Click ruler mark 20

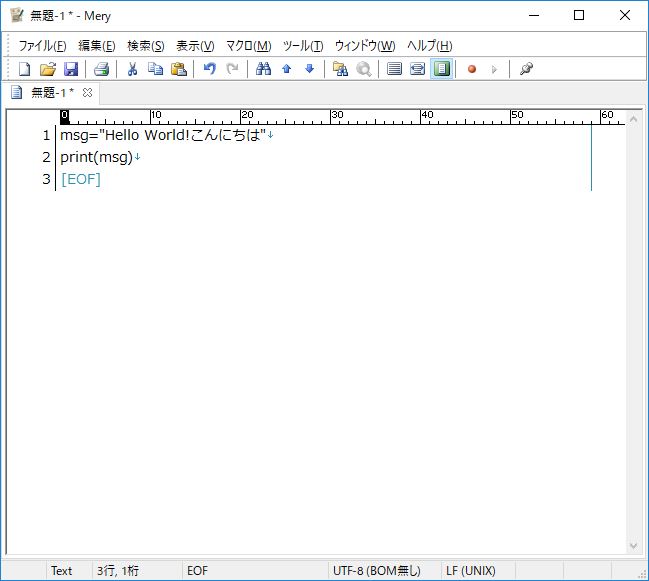pyautogui.click(x=247, y=115)
